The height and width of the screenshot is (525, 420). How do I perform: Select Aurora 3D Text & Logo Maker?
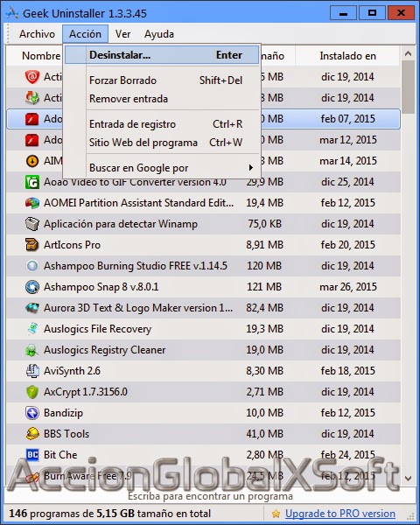pyautogui.click(x=203, y=308)
